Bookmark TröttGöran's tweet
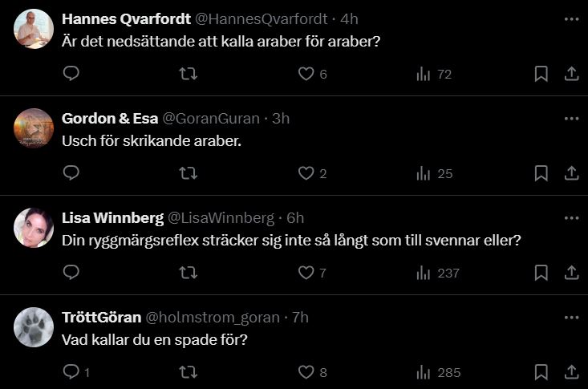Viewport: 588px width, 389px height. [541, 372]
